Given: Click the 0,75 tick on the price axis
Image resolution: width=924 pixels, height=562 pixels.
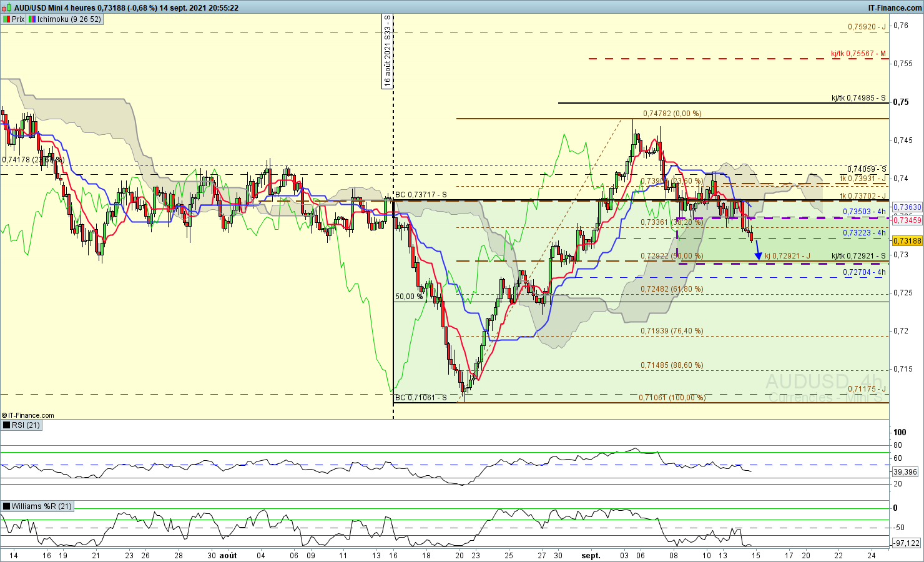Looking at the screenshot, I should (901, 102).
